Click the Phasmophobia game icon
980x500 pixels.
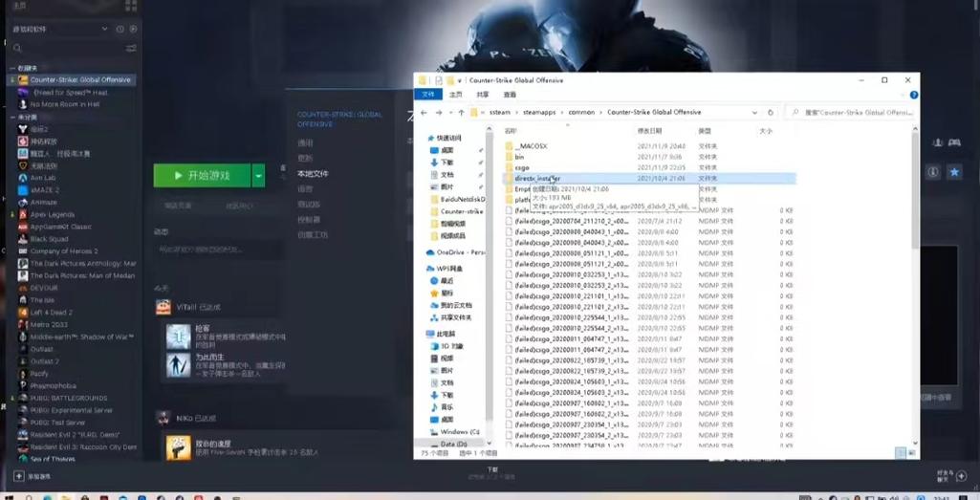point(23,385)
